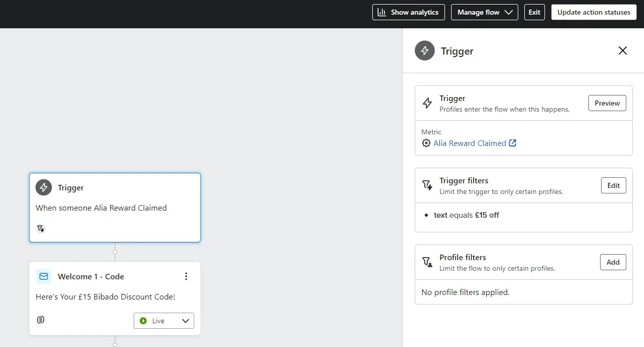Click 'No profile filters applied.' text
The height and width of the screenshot is (347, 644).
pos(465,292)
